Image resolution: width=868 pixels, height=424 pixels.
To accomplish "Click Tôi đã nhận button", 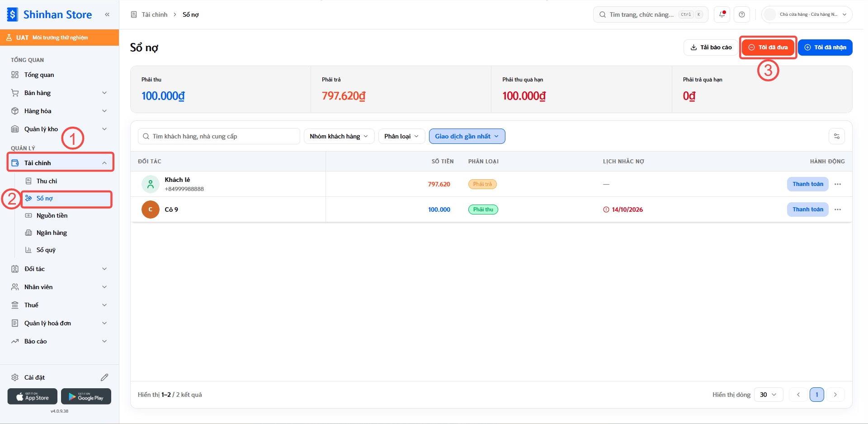I will coord(825,48).
